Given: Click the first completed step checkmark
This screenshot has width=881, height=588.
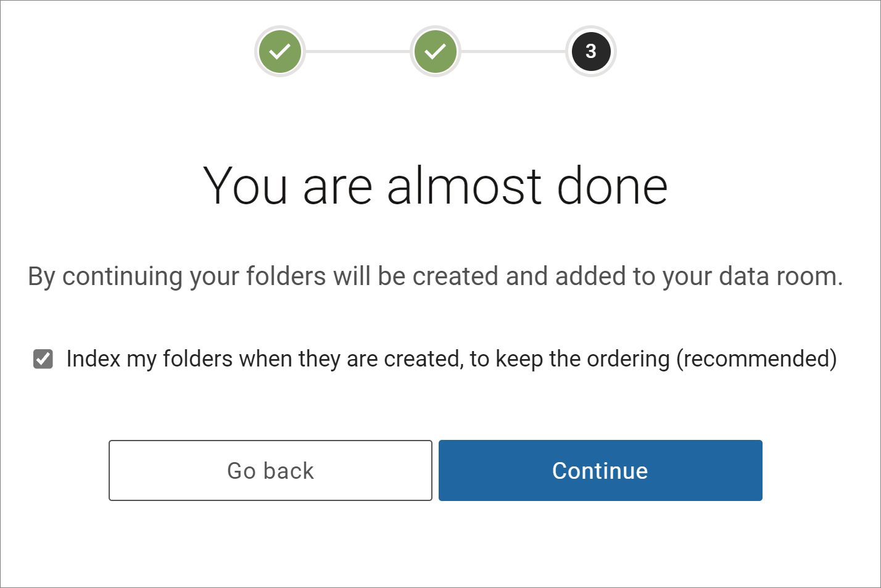Looking at the screenshot, I should (280, 51).
